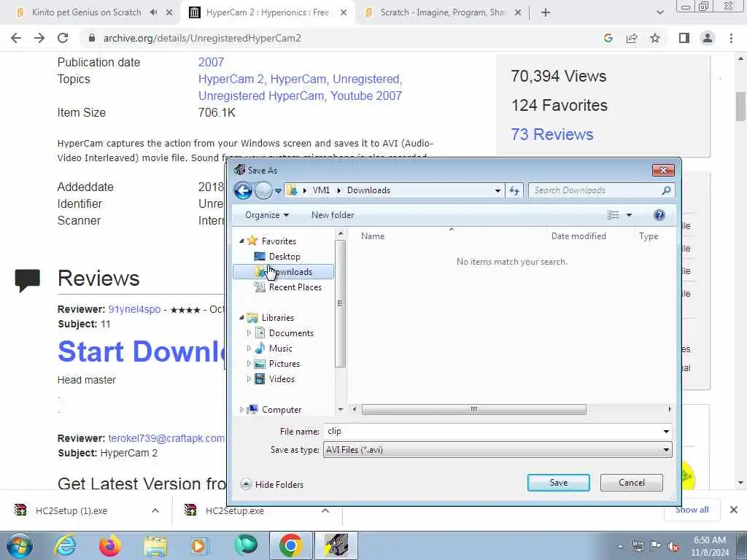Open a new Chrome tab

click(546, 13)
